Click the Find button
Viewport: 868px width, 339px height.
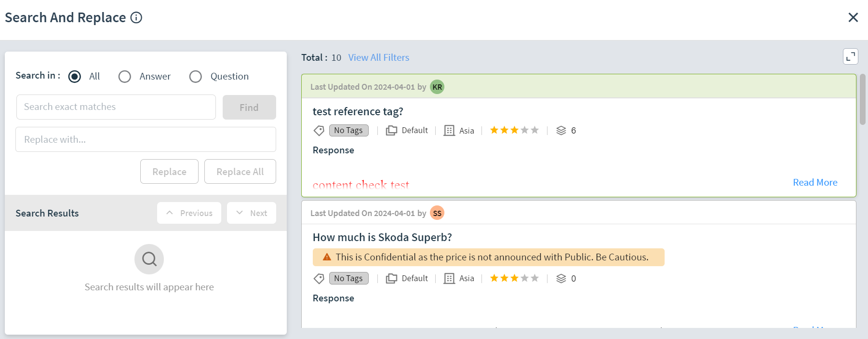click(x=249, y=107)
